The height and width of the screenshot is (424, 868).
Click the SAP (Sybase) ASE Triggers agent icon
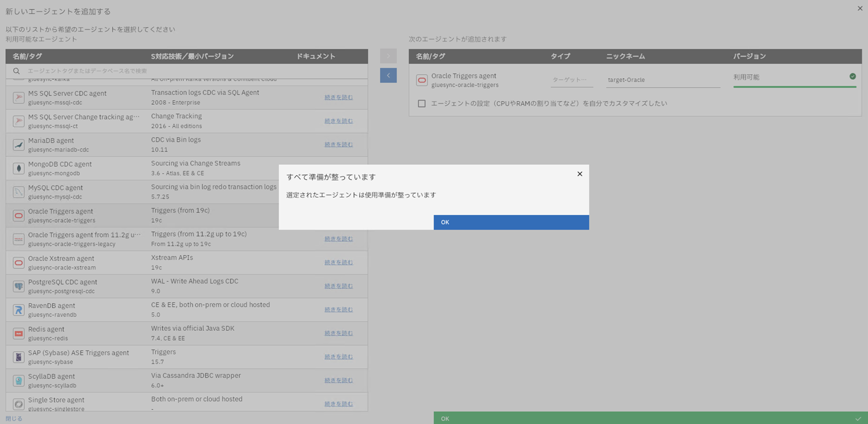click(19, 357)
